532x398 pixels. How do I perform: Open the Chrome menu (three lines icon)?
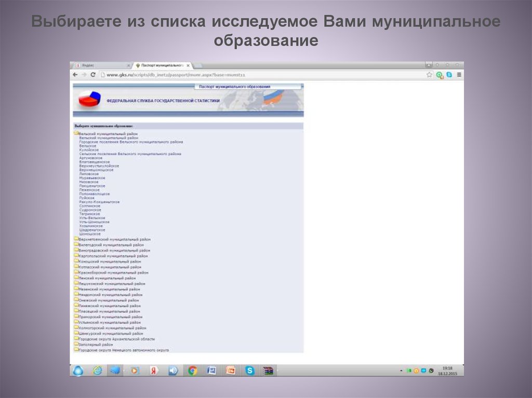tap(459, 75)
